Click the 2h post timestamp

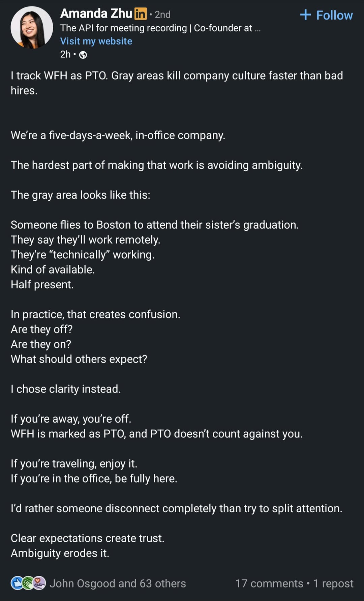tap(65, 54)
